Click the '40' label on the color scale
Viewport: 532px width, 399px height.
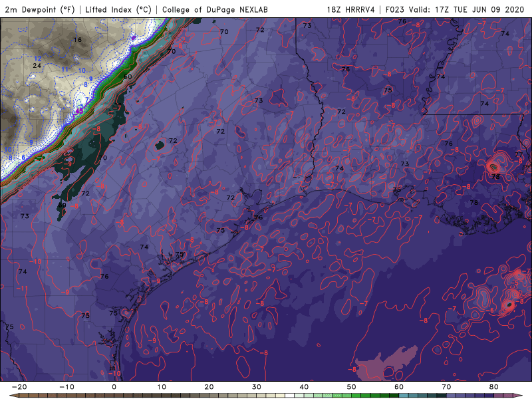click(x=304, y=387)
